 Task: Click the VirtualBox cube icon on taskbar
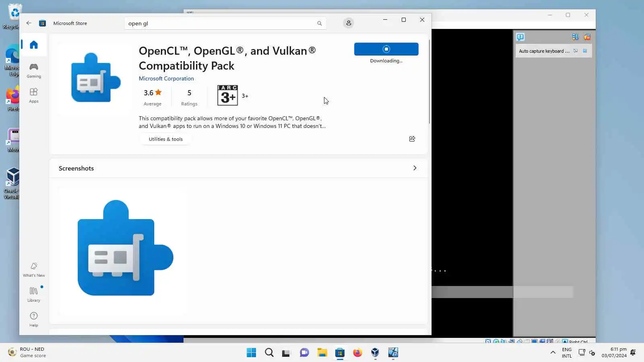(x=375, y=353)
